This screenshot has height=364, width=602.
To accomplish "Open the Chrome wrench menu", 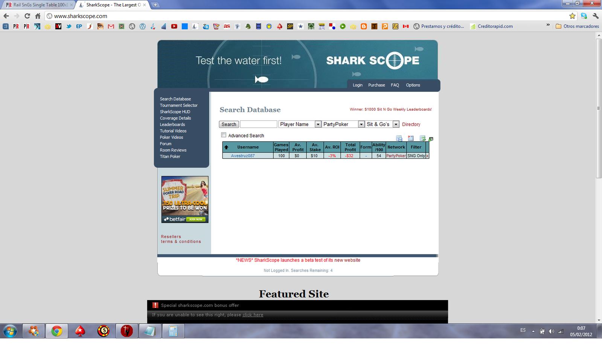I will (x=596, y=16).
